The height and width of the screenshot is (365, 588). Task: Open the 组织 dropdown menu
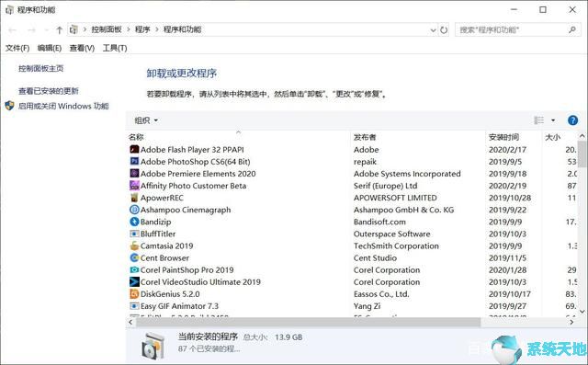(146, 120)
